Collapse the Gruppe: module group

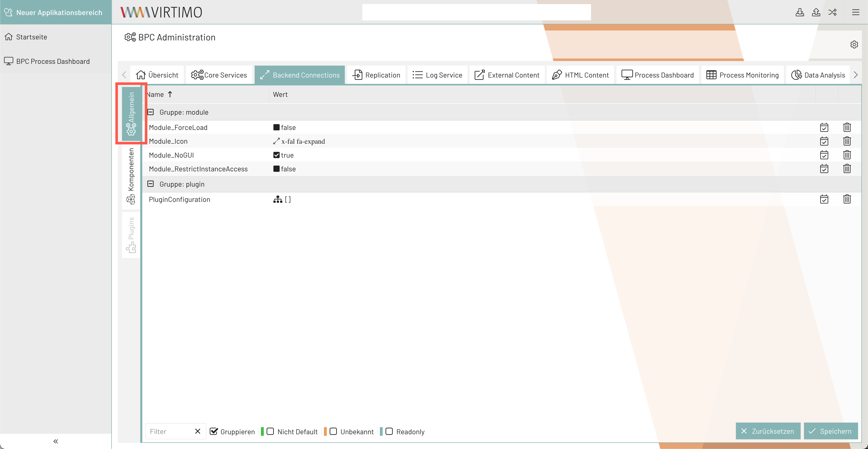tap(151, 112)
